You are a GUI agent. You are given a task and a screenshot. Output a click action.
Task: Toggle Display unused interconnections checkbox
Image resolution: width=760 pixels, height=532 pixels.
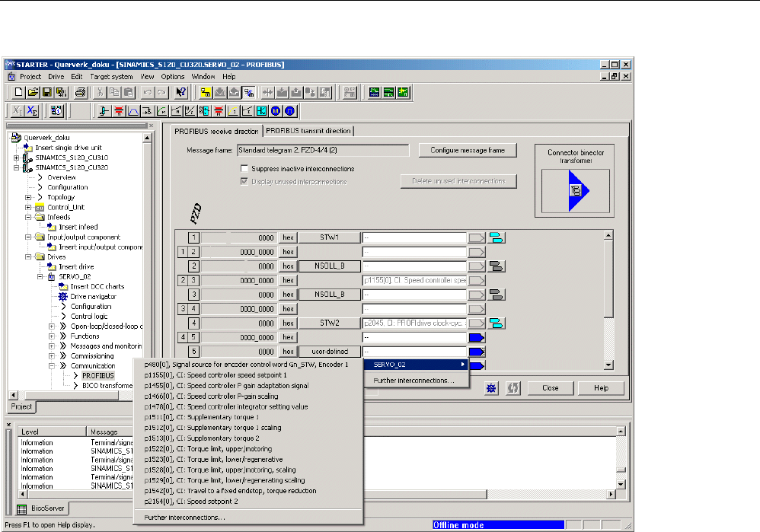click(244, 181)
